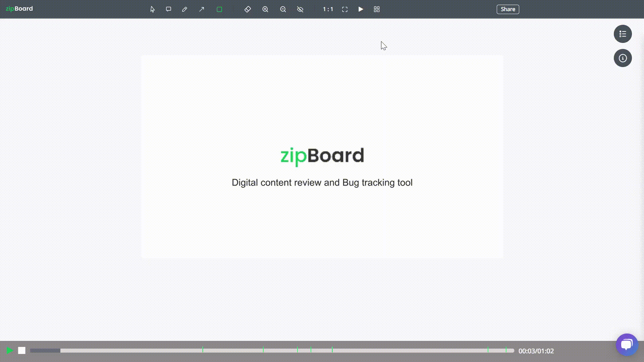644x362 pixels.
Task: Zoom out using magnifier minus icon
Action: click(x=283, y=9)
